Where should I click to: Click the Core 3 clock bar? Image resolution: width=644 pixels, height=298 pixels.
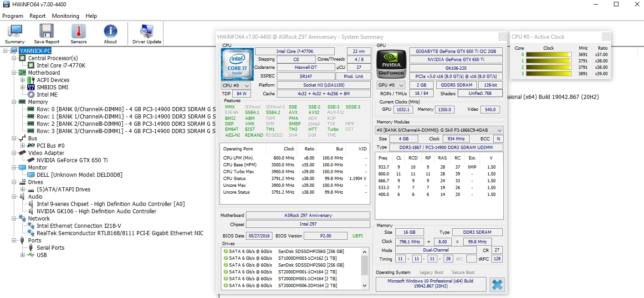(548, 73)
